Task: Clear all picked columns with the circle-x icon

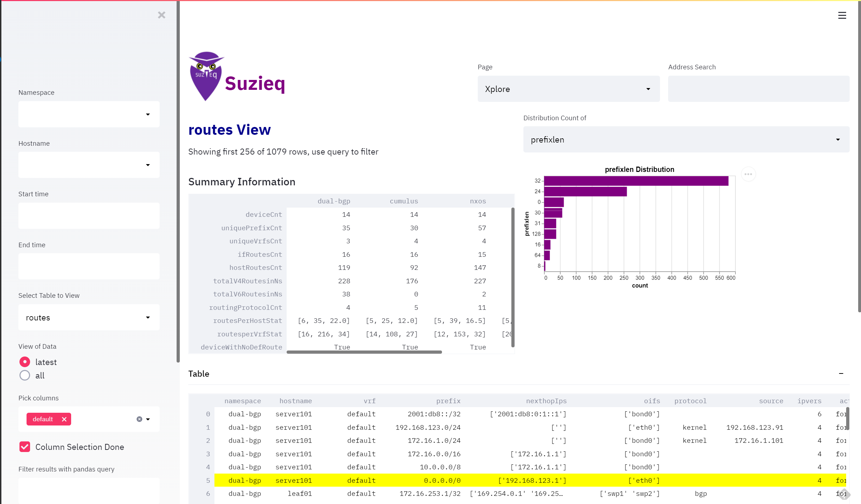Action: point(139,419)
